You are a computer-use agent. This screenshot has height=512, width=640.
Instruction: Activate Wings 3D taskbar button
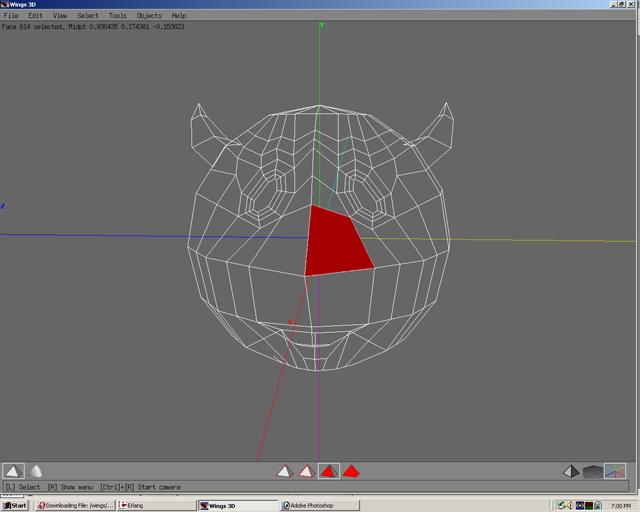point(238,505)
